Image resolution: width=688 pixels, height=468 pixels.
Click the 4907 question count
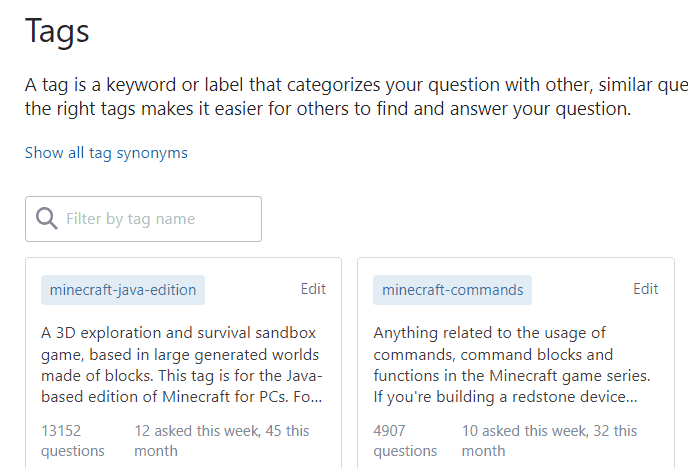coord(392,431)
